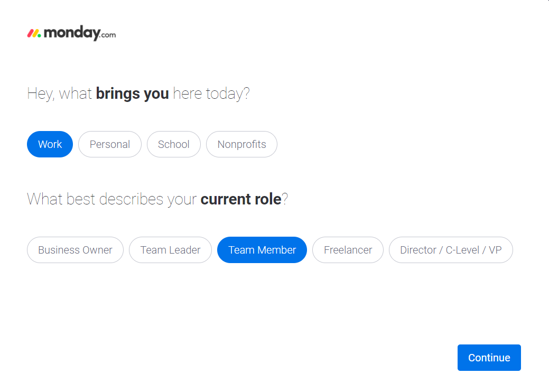Click the monday.com brand text
Image resolution: width=549 pixels, height=392 pixels.
click(78, 33)
